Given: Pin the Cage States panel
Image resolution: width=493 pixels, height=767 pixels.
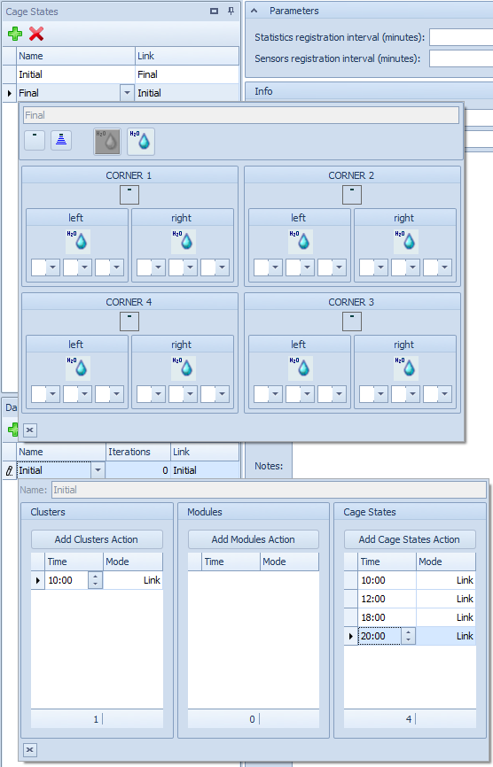Looking at the screenshot, I should (231, 11).
